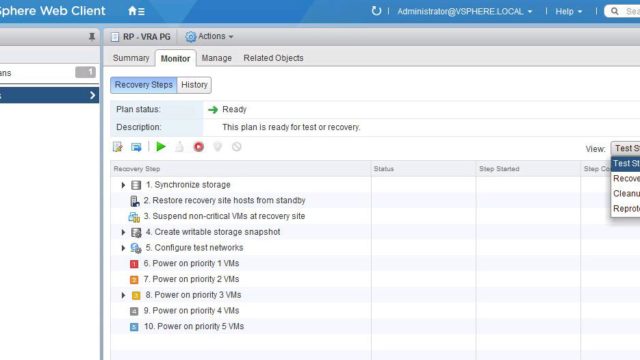
Task: Switch to the Manage tab
Action: coord(217,58)
